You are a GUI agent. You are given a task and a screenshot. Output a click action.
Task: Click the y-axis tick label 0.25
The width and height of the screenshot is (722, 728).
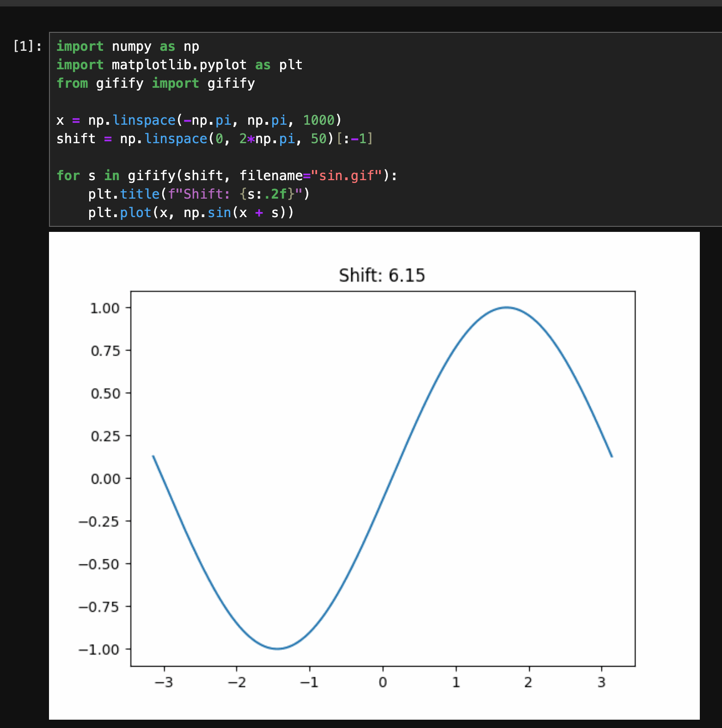point(105,436)
